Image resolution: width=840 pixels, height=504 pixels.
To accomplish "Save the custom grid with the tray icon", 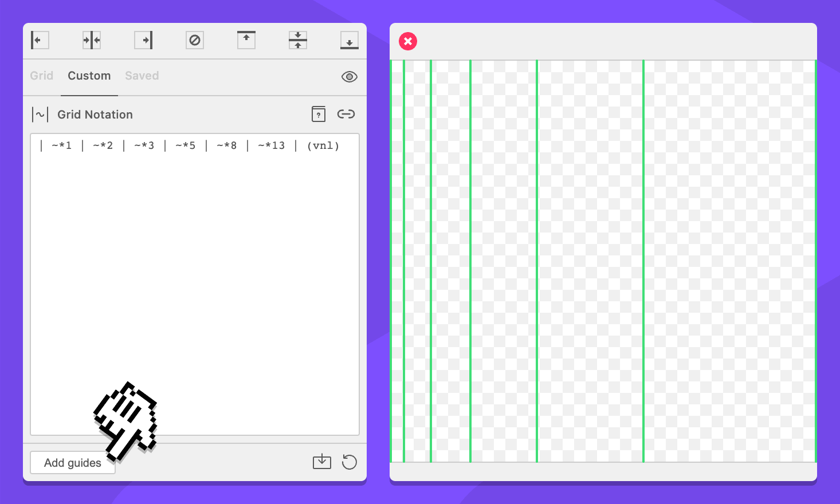I will click(x=322, y=462).
